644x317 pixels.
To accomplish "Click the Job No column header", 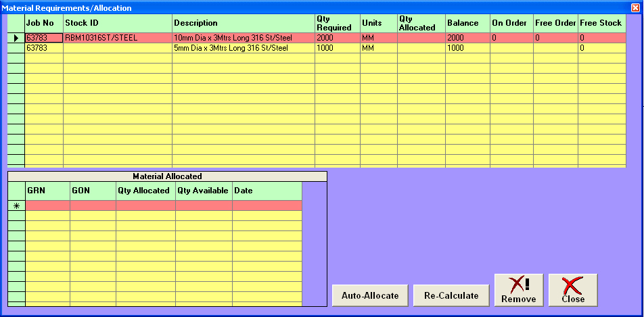I will tap(45, 24).
